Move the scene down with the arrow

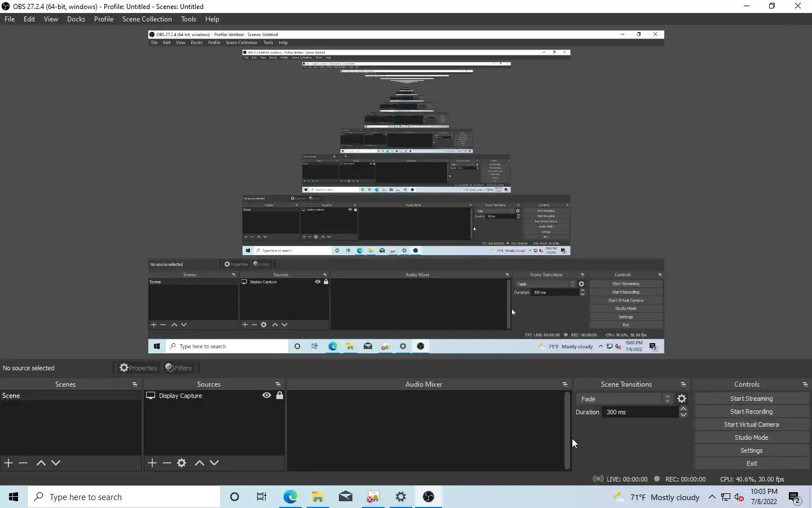[x=56, y=463]
